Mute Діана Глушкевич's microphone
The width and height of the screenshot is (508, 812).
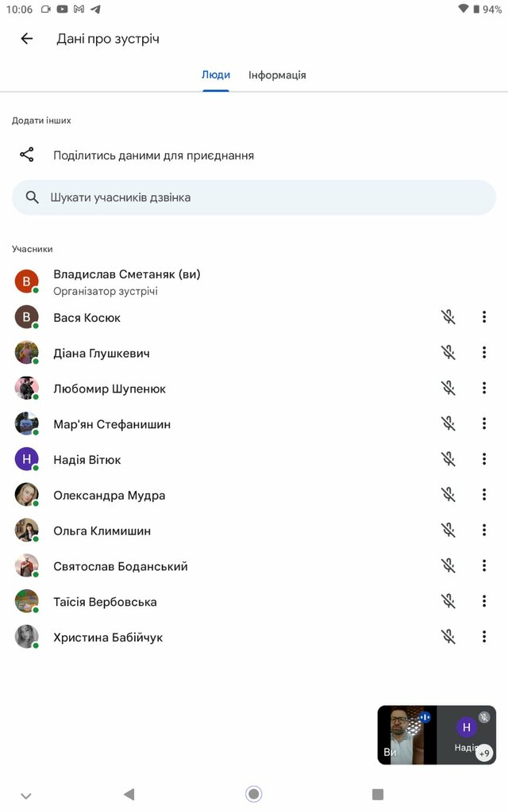coord(448,353)
